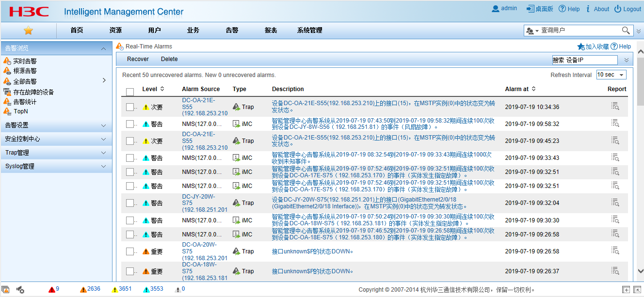Click the Delete button

[169, 59]
